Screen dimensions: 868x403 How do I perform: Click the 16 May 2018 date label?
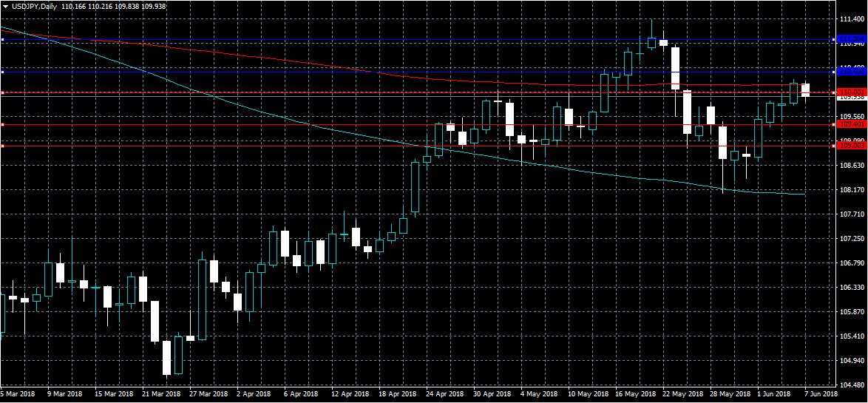point(634,393)
